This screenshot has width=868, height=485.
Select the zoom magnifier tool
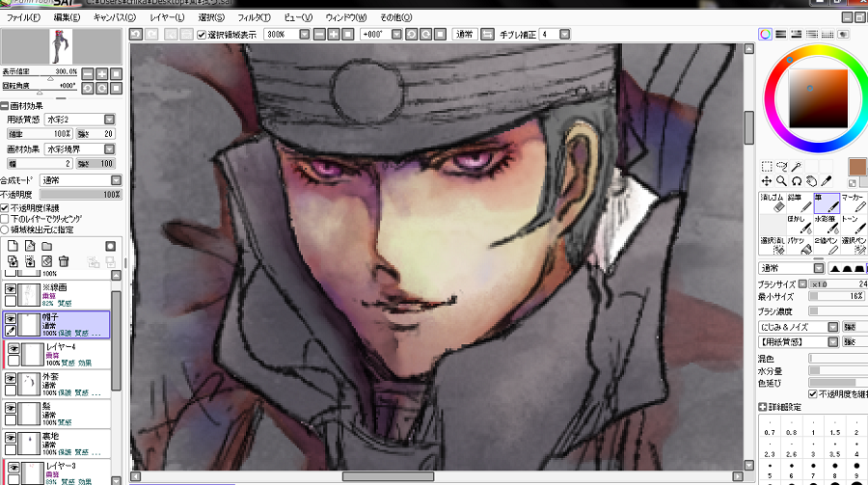pos(781,181)
